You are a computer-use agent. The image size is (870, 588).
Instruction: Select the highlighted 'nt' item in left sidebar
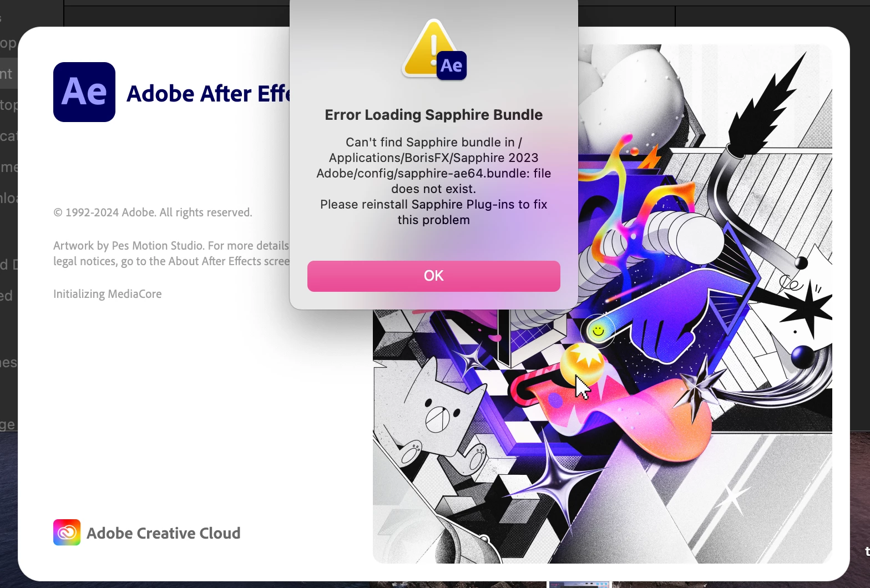coord(8,73)
